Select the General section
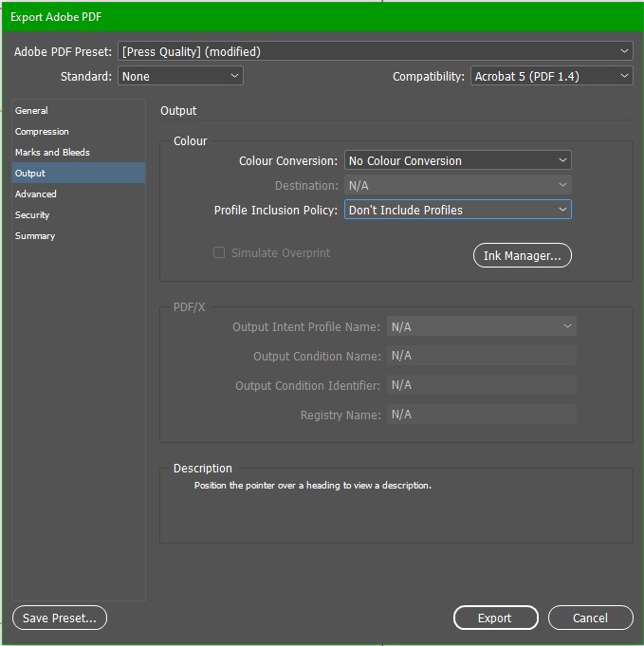 79,110
